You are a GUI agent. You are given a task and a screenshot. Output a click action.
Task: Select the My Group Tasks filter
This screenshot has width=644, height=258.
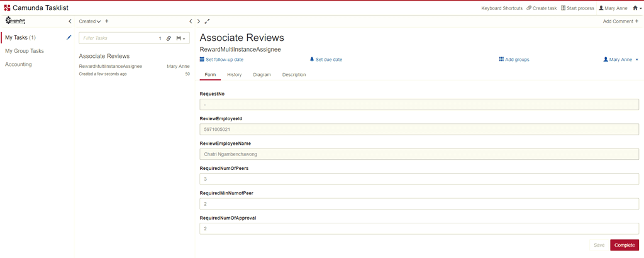[x=25, y=51]
